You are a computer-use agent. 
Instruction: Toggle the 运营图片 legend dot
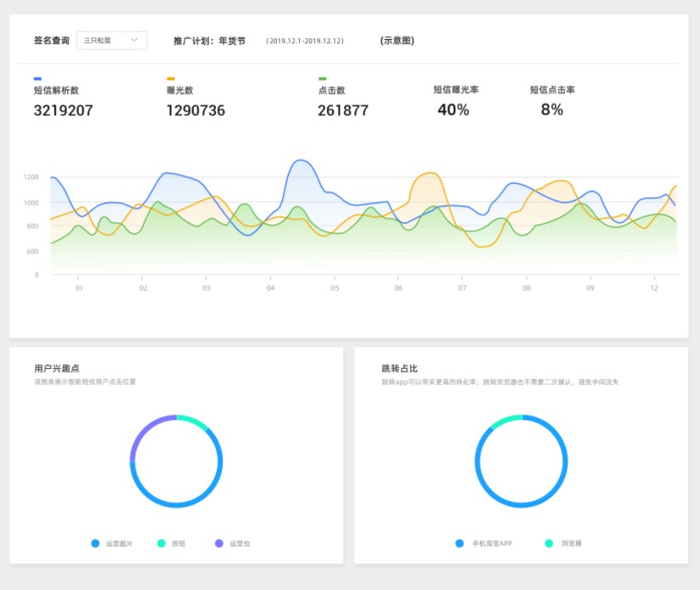coord(95,543)
